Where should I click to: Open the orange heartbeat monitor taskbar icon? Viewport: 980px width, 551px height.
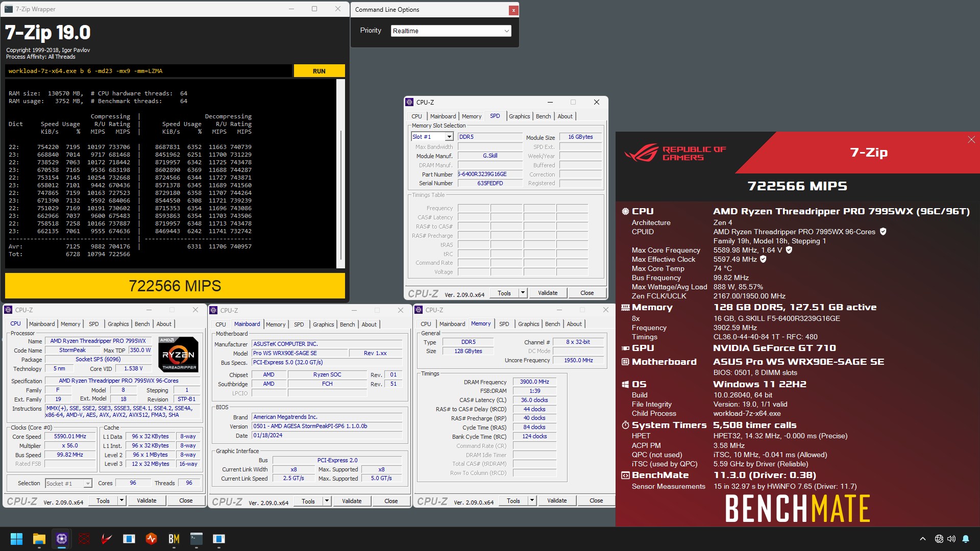click(152, 539)
